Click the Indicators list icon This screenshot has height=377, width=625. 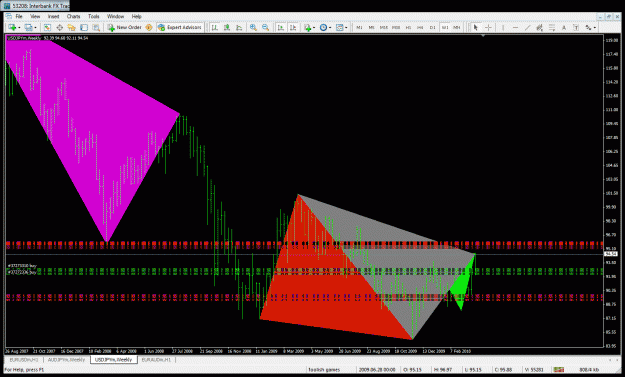click(307, 27)
